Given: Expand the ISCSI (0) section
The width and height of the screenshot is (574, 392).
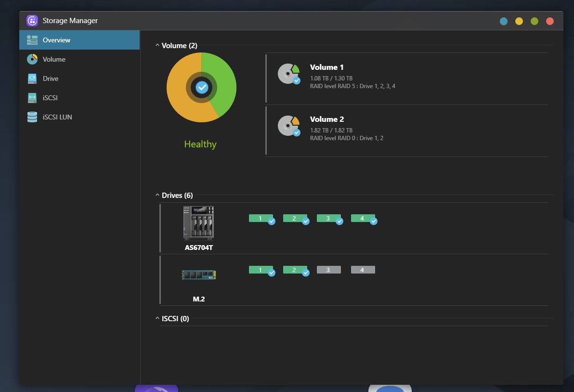Looking at the screenshot, I should pyautogui.click(x=157, y=319).
